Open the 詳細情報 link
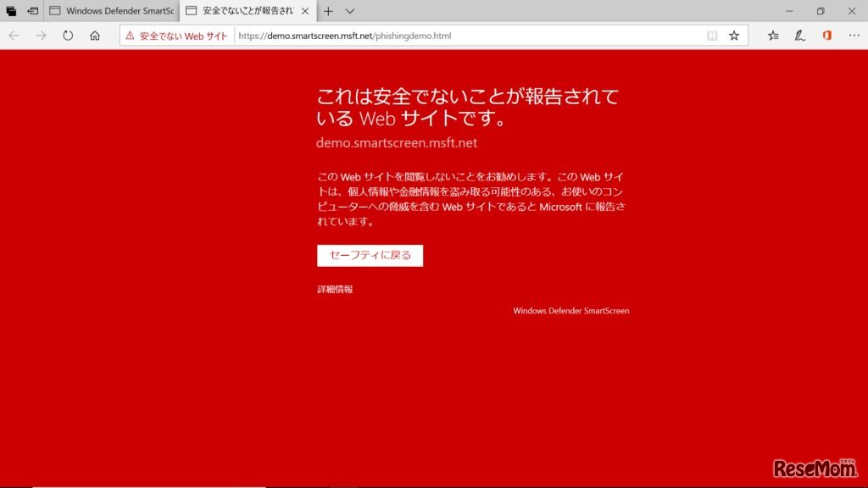 [336, 289]
